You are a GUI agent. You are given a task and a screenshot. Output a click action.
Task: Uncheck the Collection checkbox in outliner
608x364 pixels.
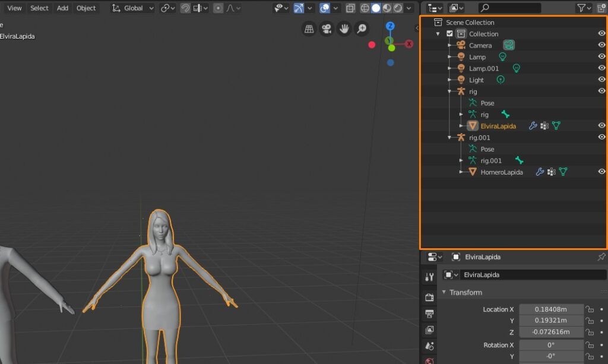click(449, 34)
